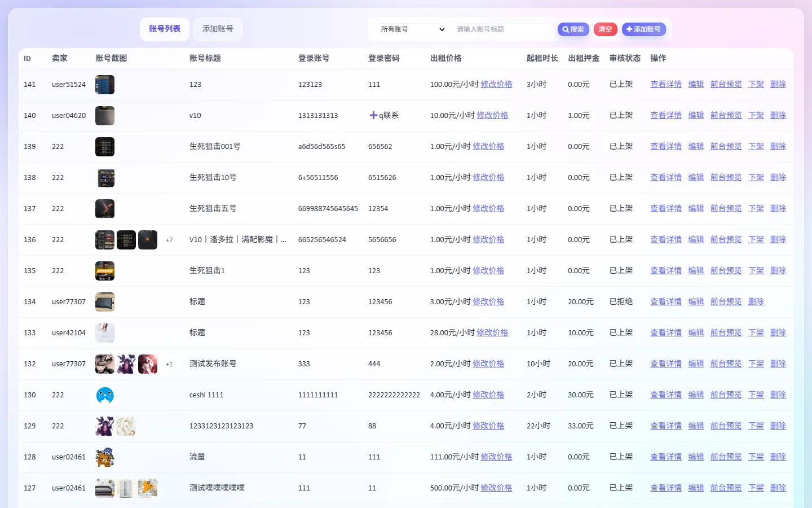Click 修改价格 for 生死狙击1
812x508 pixels.
[x=488, y=270]
